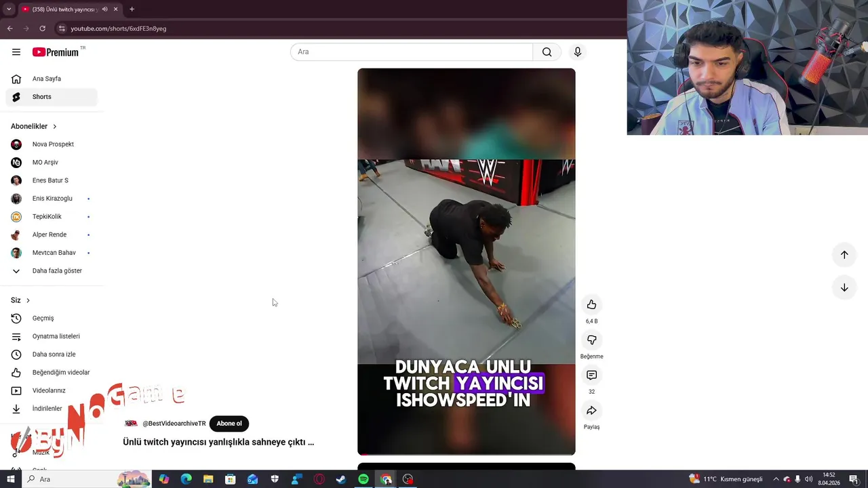This screenshot has width=868, height=488.
Task: Open the Enes Batur S subscription
Action: pyautogui.click(x=52, y=180)
